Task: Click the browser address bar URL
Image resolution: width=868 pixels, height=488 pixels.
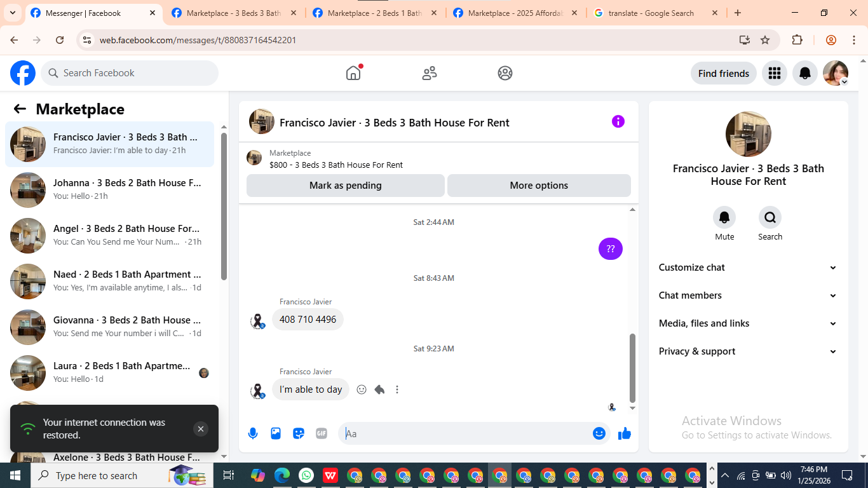Action: coord(198,40)
